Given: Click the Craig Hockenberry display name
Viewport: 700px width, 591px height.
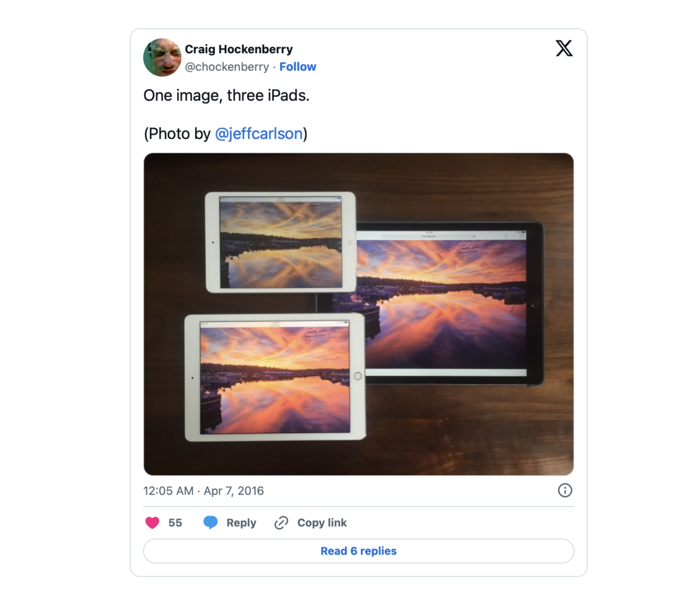Looking at the screenshot, I should tap(239, 49).
